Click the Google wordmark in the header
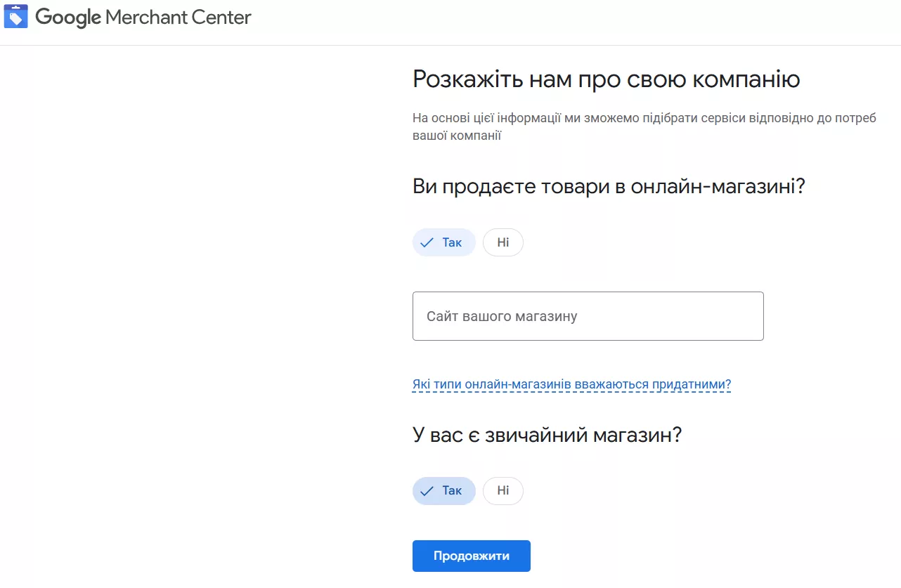Image resolution: width=901 pixels, height=588 pixels. tap(68, 18)
